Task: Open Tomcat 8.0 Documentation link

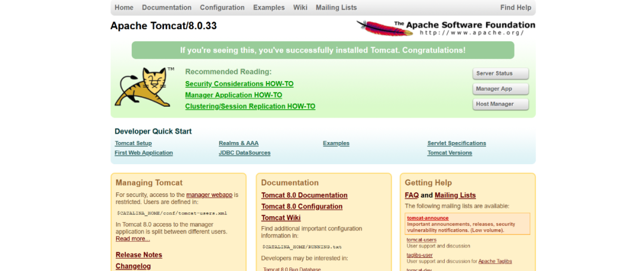Action: coord(304,195)
